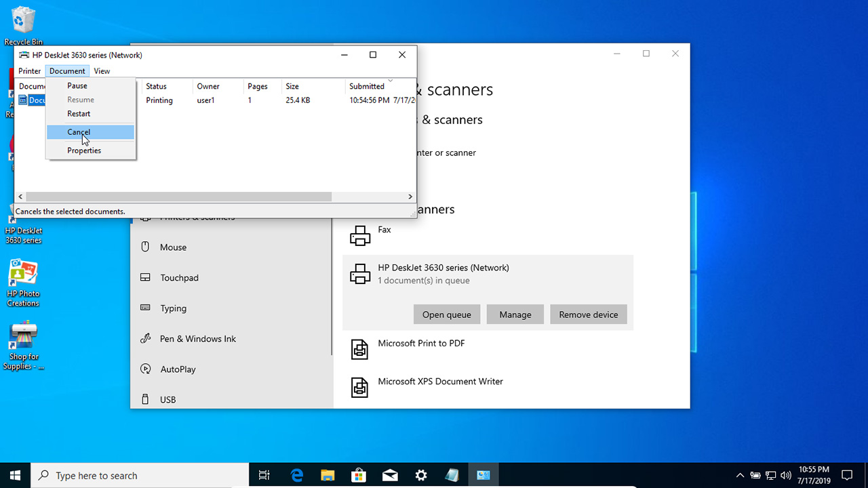Click the Mouse icon in Settings sidebar
The height and width of the screenshot is (488, 868).
click(x=145, y=247)
